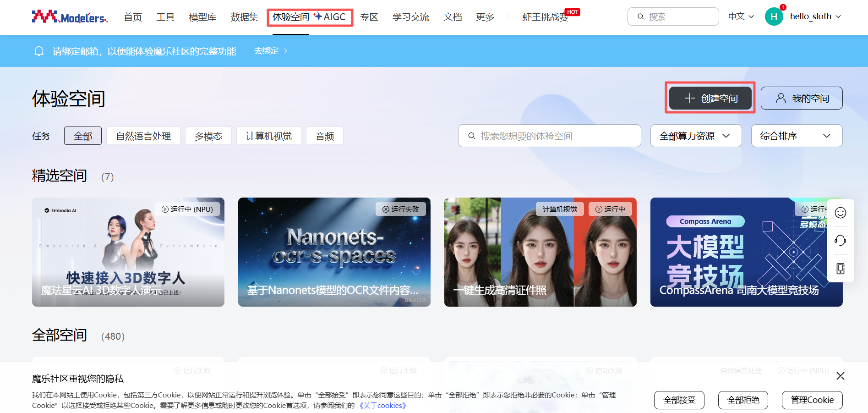Click the hello_sloth user avatar
Image resolution: width=868 pixels, height=413 pixels.
click(x=774, y=17)
